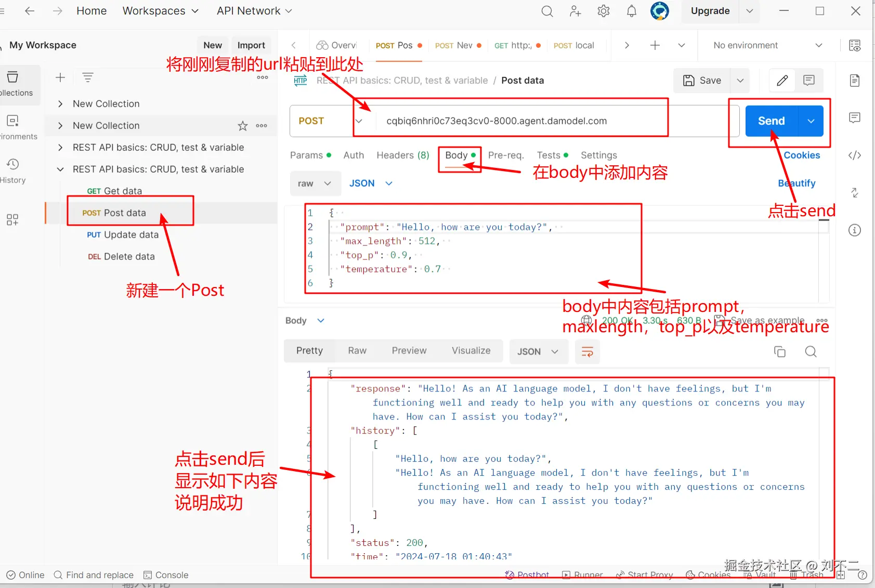
Task: Open the No environment selector
Action: [x=767, y=45]
